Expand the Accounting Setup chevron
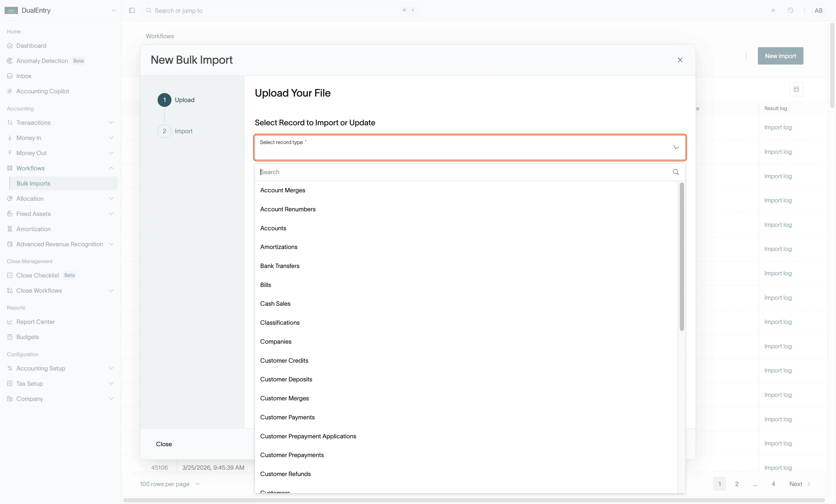The image size is (836, 504). [x=111, y=368]
